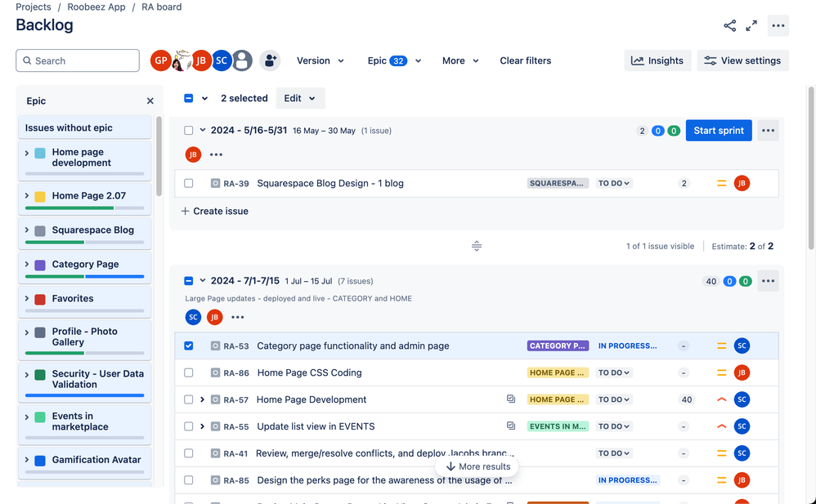Show more assignees in the 7/1-7/15 sprint
Screen dimensions: 816x504
[x=237, y=317]
